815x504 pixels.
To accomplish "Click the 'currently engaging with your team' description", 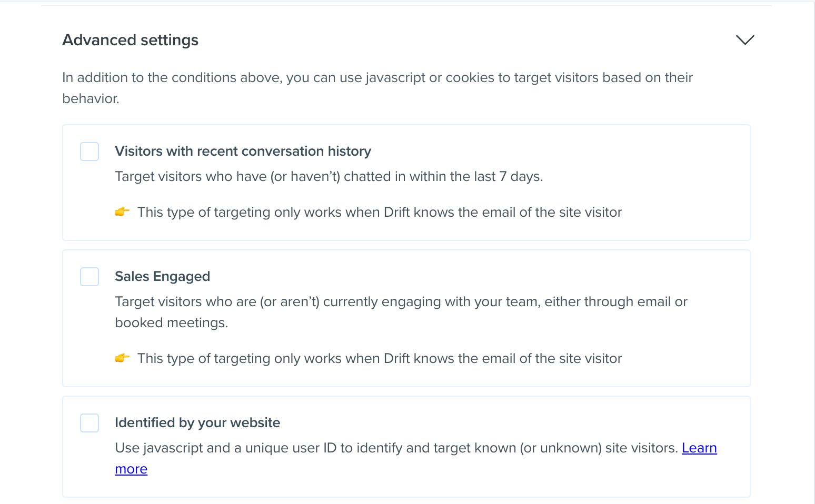I will click(401, 302).
